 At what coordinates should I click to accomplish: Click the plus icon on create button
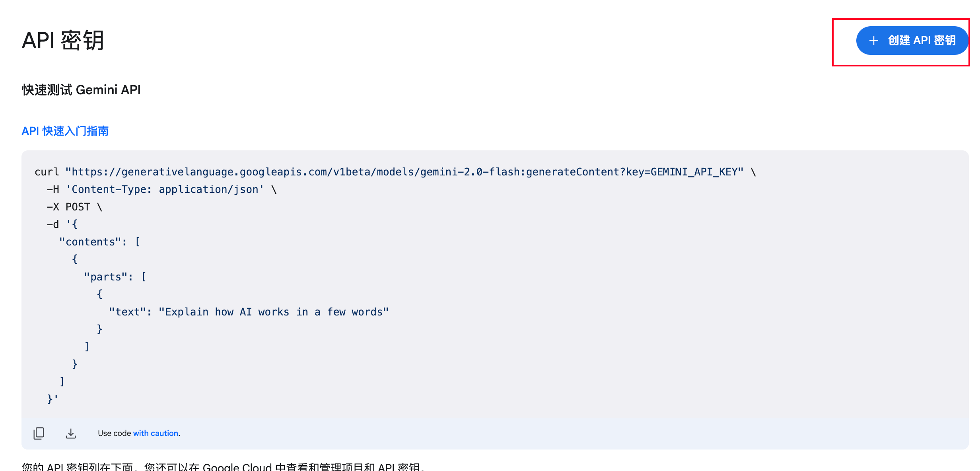pyautogui.click(x=874, y=41)
